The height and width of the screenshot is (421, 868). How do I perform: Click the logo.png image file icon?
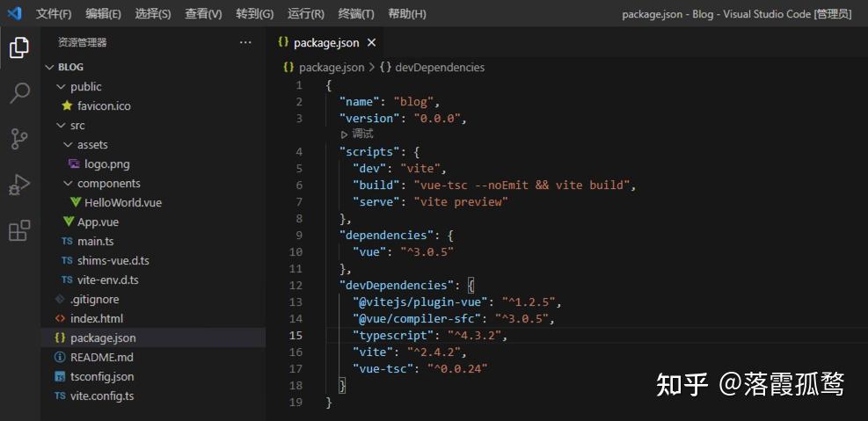point(74,163)
